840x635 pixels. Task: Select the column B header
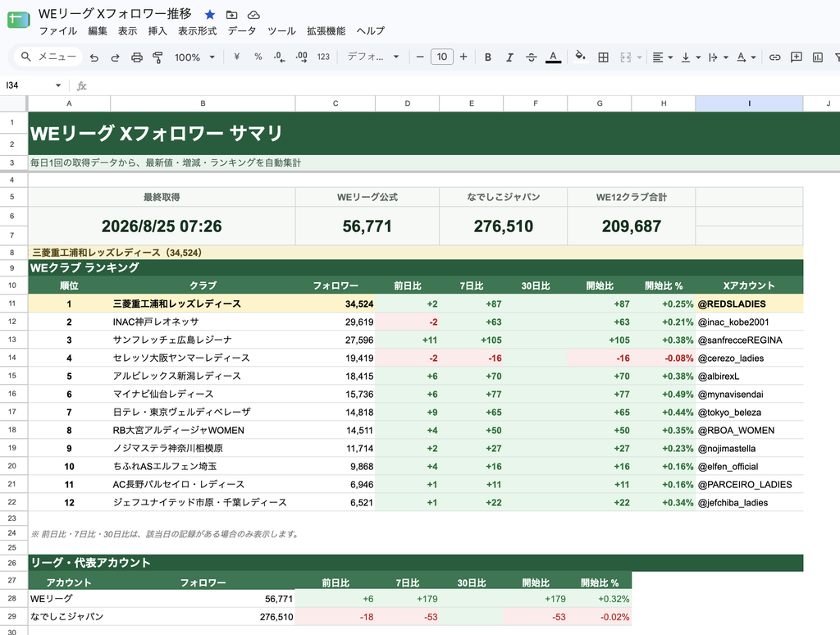click(x=203, y=103)
